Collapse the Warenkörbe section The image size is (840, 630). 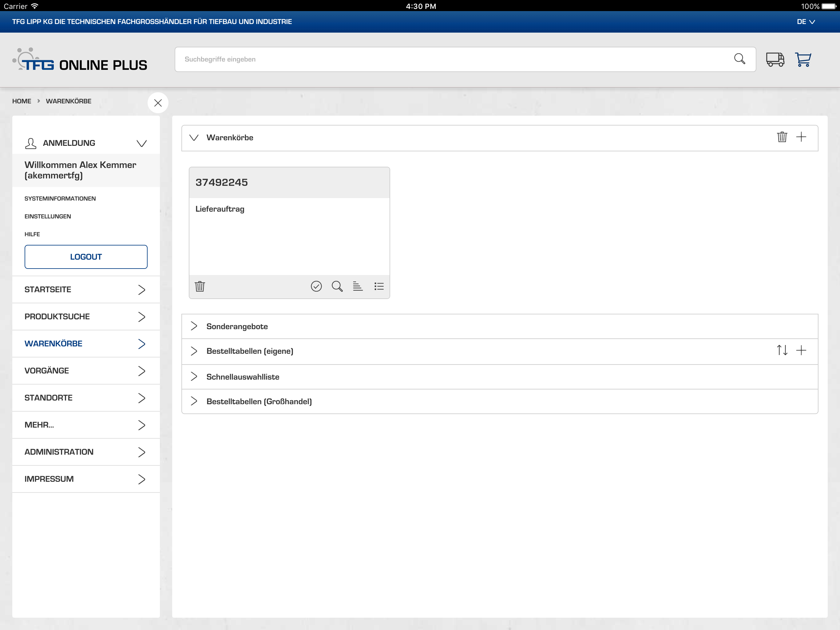coord(194,138)
